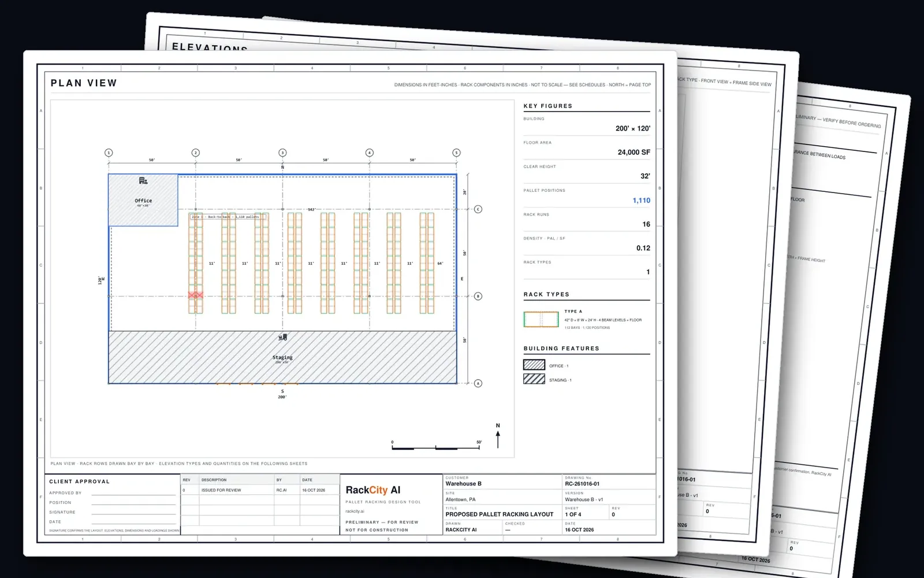Click the Approved By signature line
Image resolution: width=924 pixels, height=578 pixels.
pyautogui.click(x=133, y=494)
